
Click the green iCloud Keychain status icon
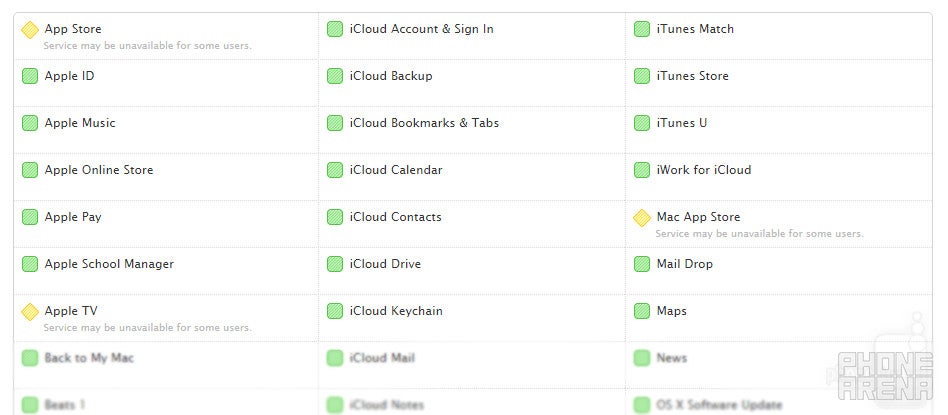335,311
